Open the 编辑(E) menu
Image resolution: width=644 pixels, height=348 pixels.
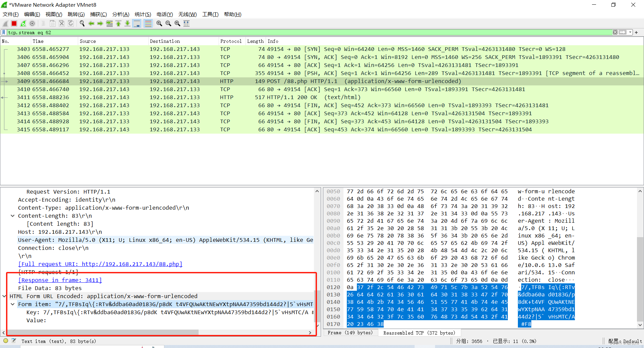32,14
